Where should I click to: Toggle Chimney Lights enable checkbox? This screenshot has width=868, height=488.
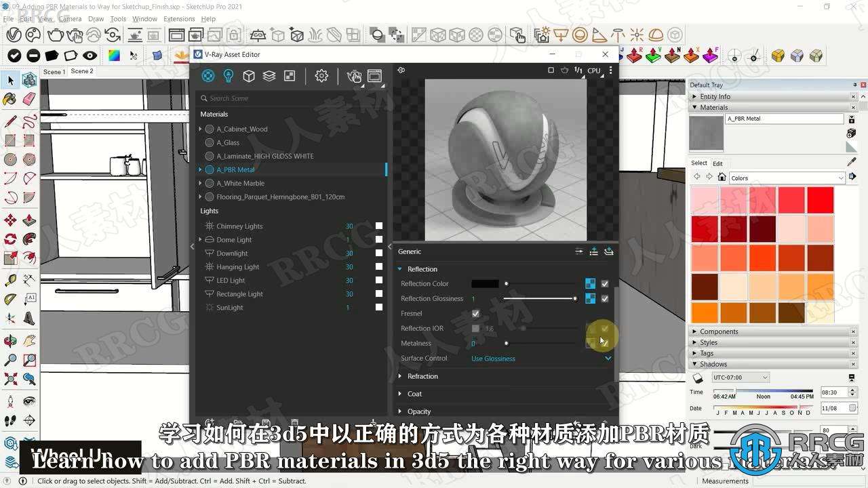pyautogui.click(x=379, y=226)
